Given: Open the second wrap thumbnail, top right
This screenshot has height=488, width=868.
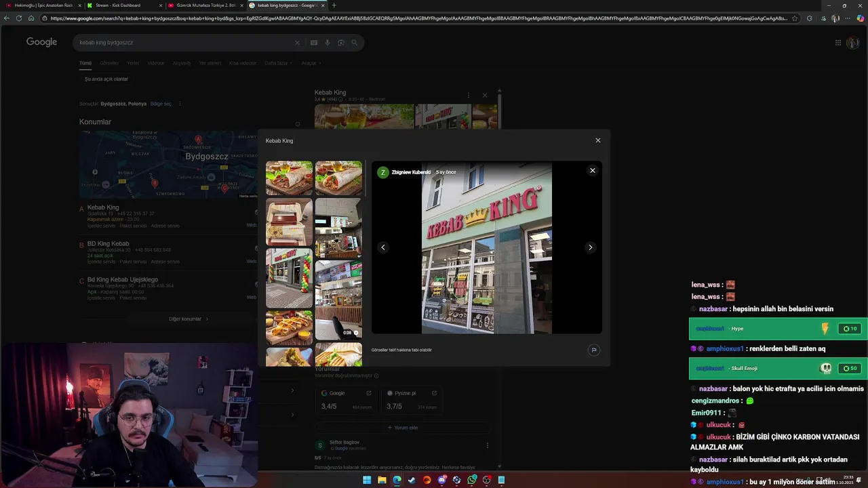Looking at the screenshot, I should (338, 178).
